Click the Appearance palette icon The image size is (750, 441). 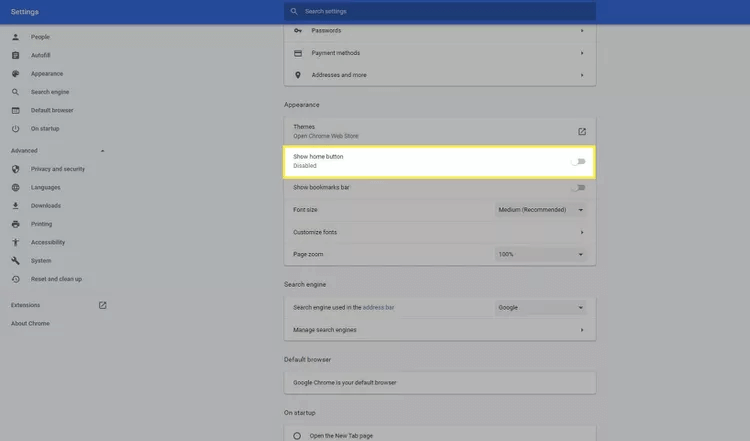(15, 74)
